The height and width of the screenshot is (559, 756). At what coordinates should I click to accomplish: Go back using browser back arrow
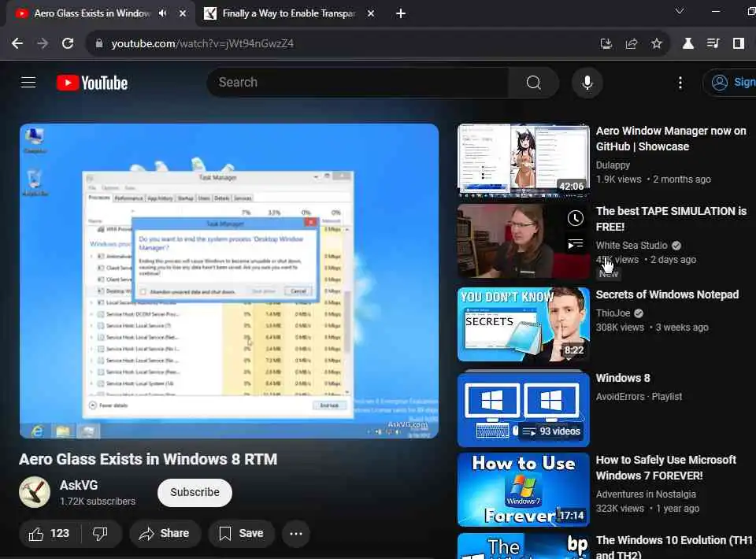[17, 43]
